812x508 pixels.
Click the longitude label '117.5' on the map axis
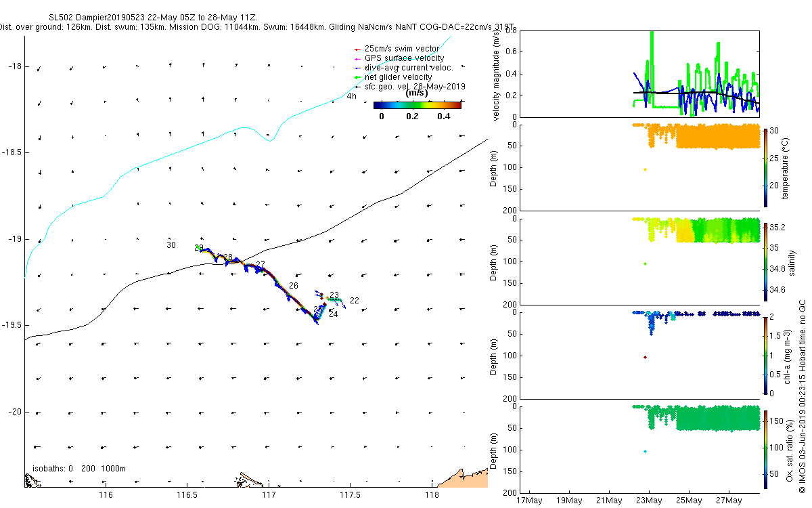[350, 496]
